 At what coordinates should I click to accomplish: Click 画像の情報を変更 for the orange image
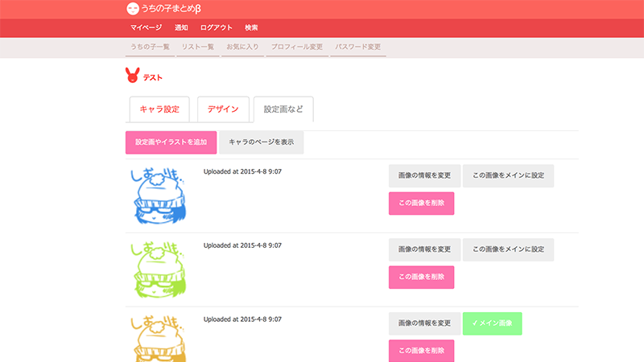[424, 323]
